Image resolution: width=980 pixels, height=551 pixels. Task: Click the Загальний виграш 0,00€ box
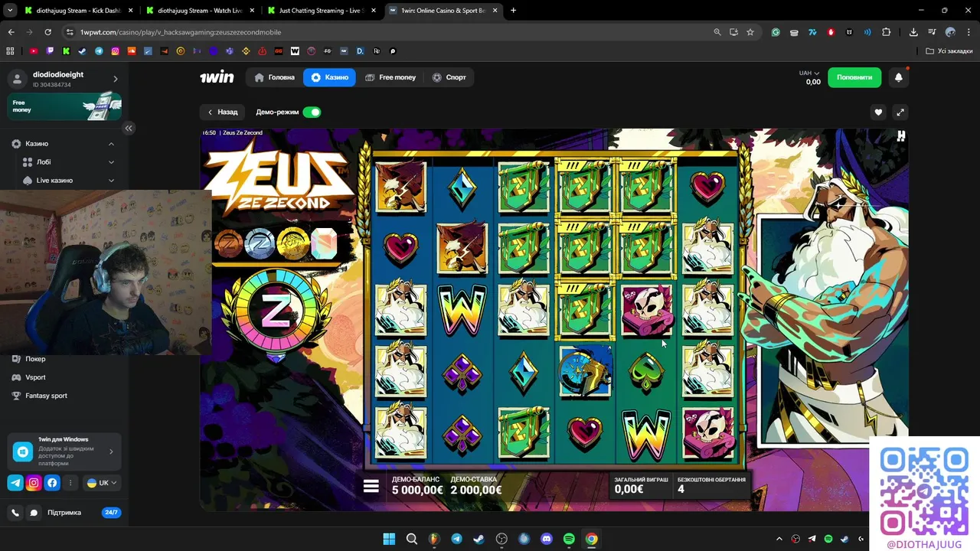point(641,484)
